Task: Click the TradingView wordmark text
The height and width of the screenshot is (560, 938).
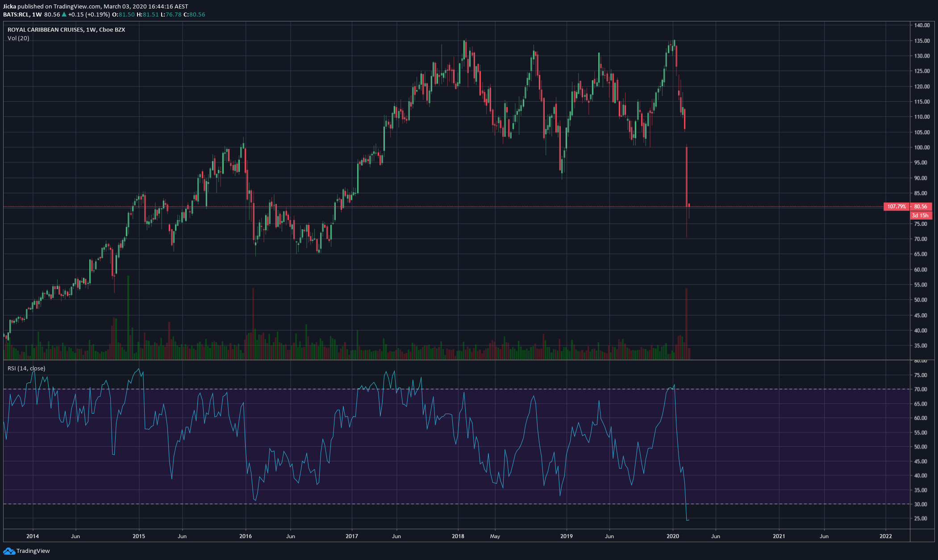Action: click(x=33, y=551)
